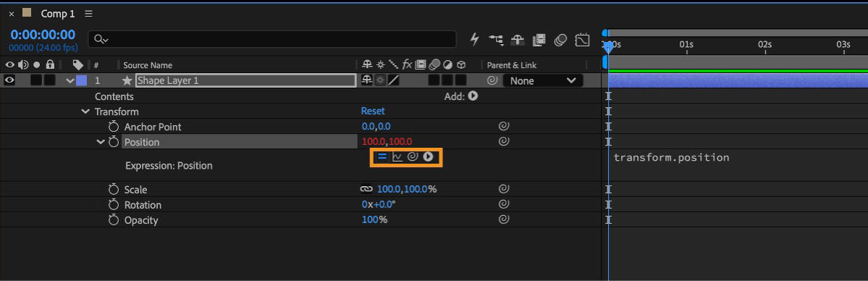Viewport: 868px width, 281px height.
Task: Click Rotation property pick whip
Action: pyautogui.click(x=503, y=204)
